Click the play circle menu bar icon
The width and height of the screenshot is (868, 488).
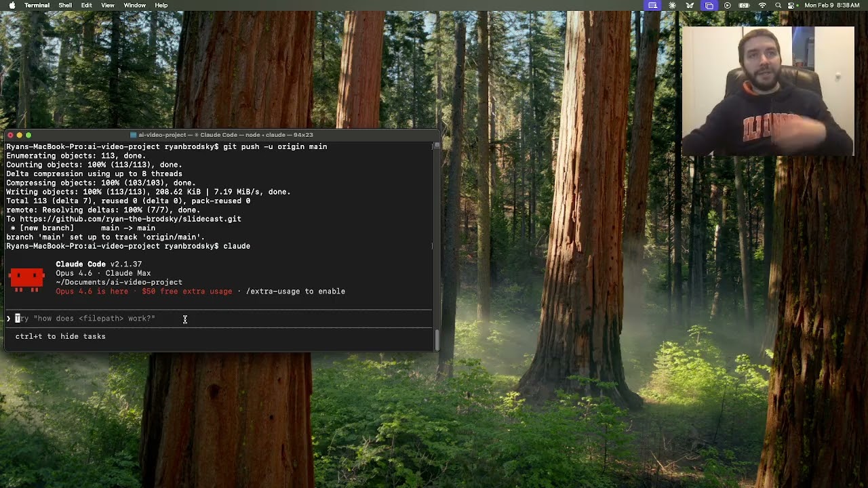tap(727, 5)
